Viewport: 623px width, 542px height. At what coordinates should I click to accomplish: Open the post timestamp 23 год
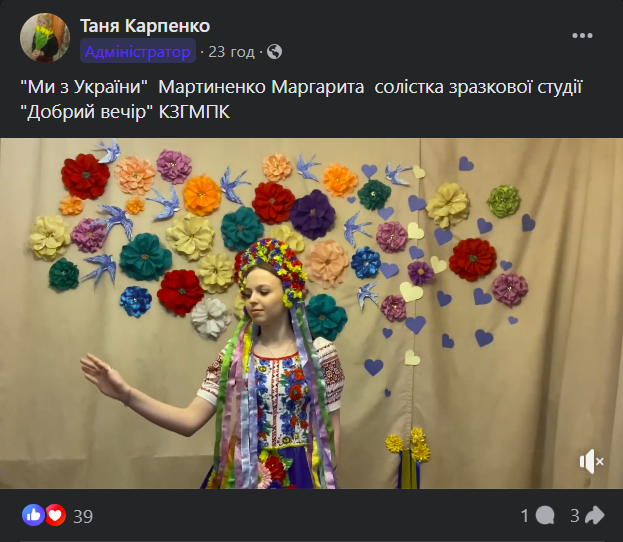point(231,52)
